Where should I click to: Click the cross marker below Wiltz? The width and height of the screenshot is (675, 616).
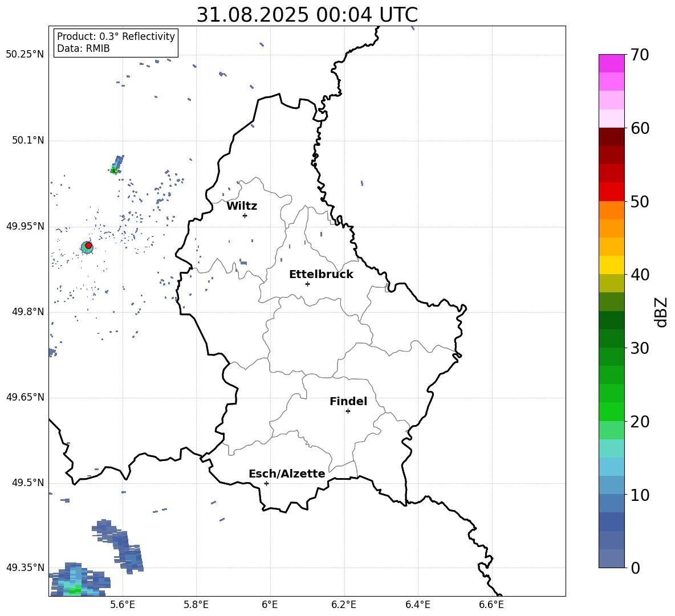245,216
